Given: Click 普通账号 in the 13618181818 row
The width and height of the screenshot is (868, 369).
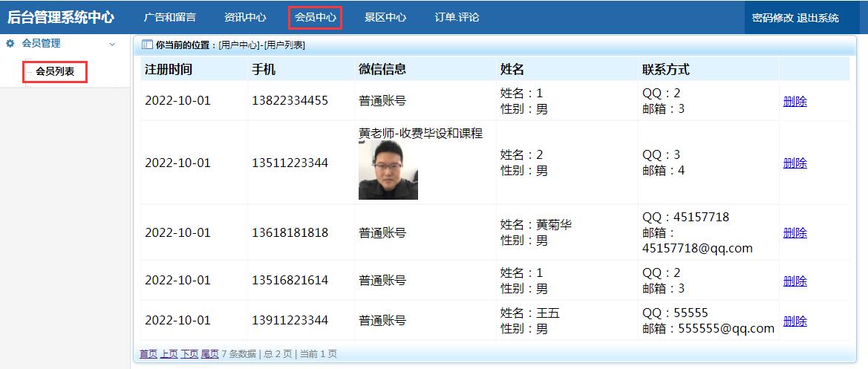Looking at the screenshot, I should coord(382,233).
